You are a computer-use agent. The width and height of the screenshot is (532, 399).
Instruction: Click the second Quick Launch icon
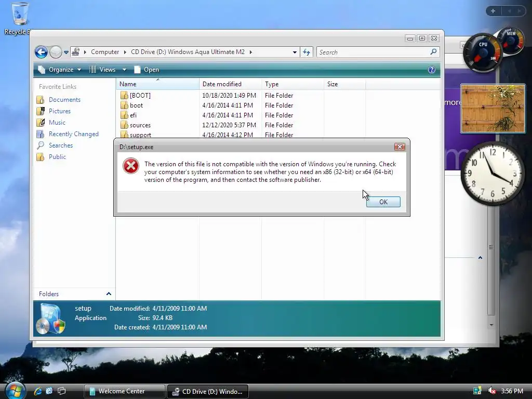(49, 391)
